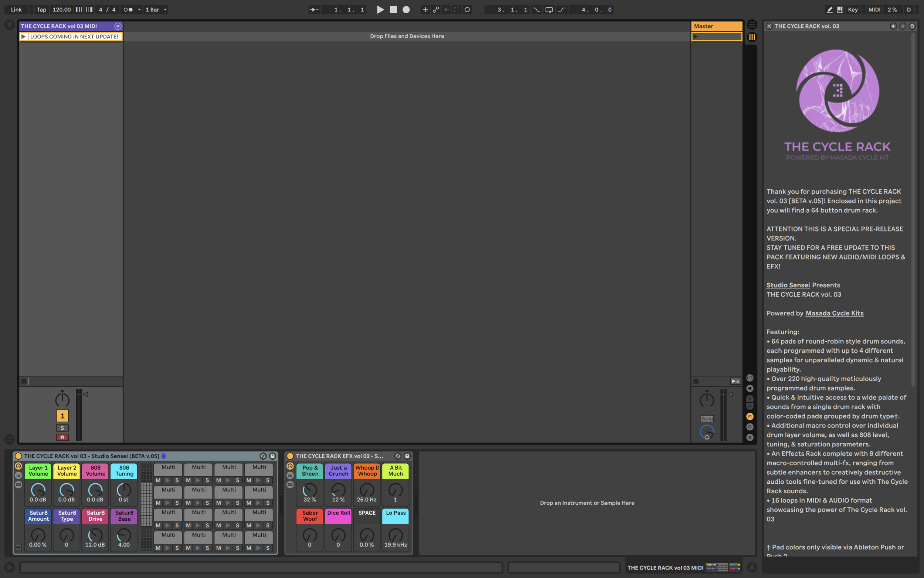The image size is (924, 578).
Task: Open the 1 Bar quantization menu
Action: (x=156, y=10)
